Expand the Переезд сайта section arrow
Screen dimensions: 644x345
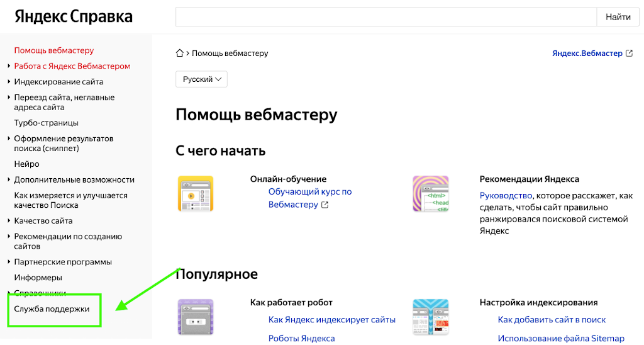[x=9, y=98]
